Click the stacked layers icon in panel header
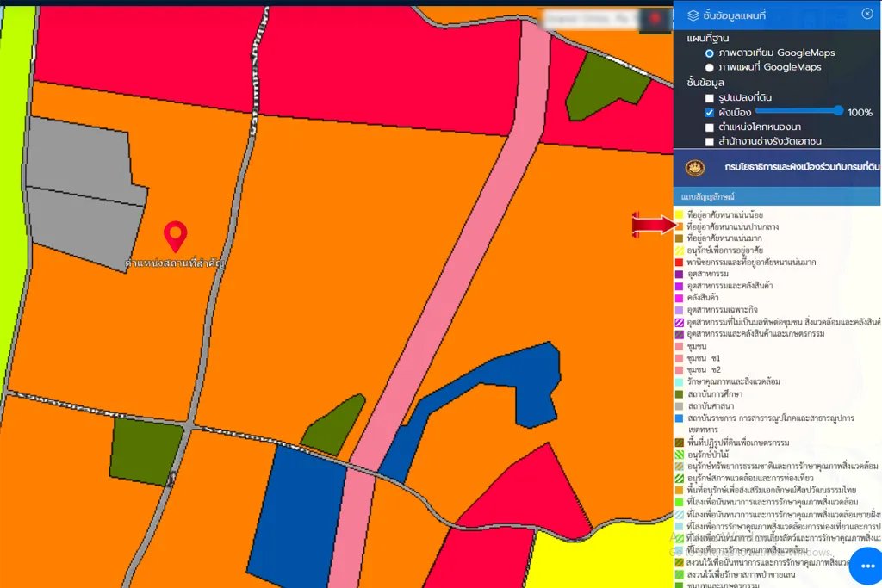Screen dimensions: 882x588 pos(693,15)
